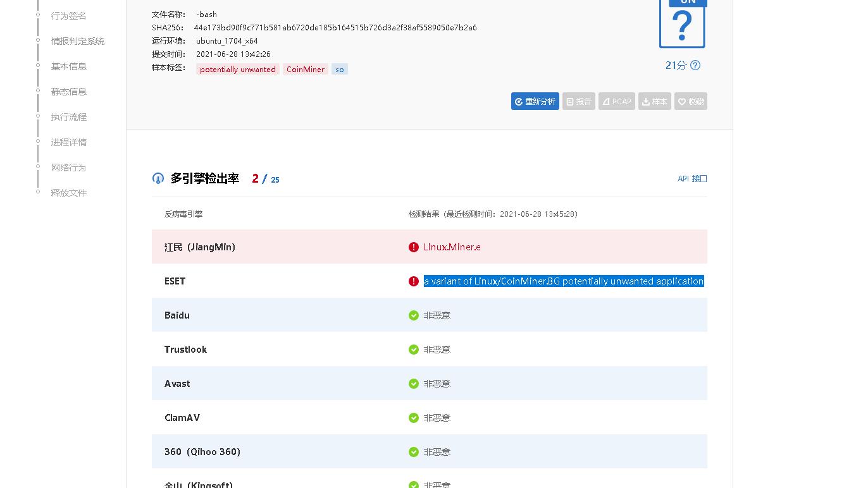Click the Trustlook engine name
Viewport: 868px width, 488px height.
(x=186, y=350)
